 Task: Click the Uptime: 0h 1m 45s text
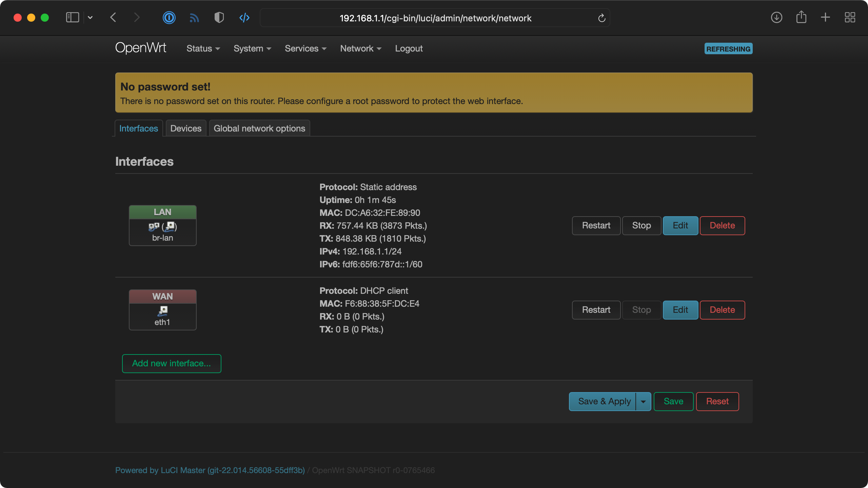tap(358, 200)
